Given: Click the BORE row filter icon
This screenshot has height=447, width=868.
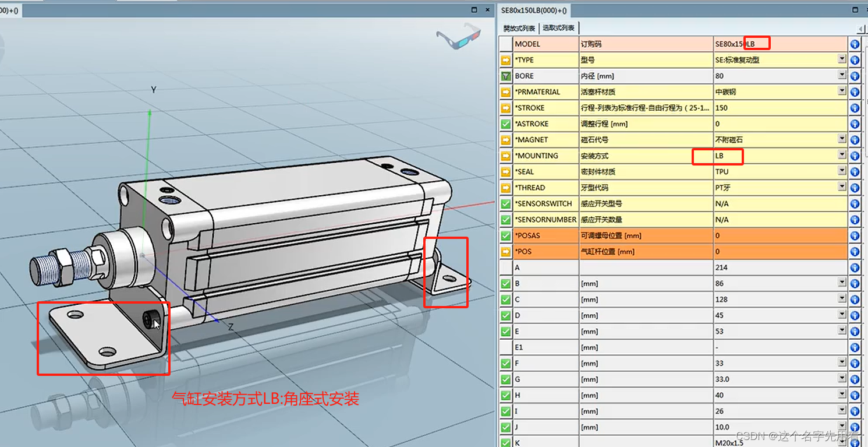Looking at the screenshot, I should [505, 76].
